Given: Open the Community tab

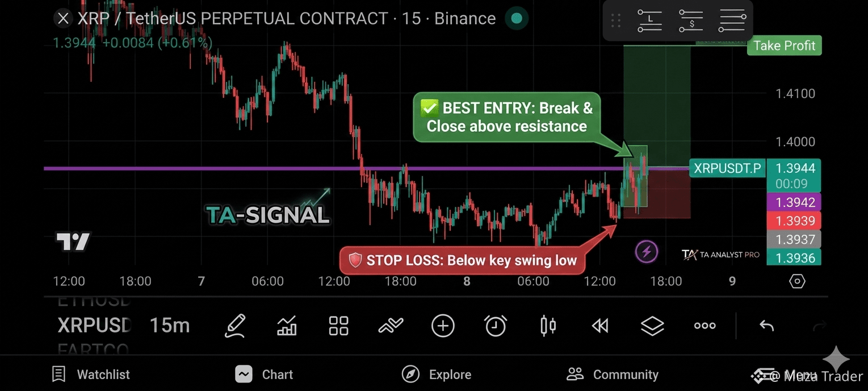Looking at the screenshot, I should click(613, 375).
